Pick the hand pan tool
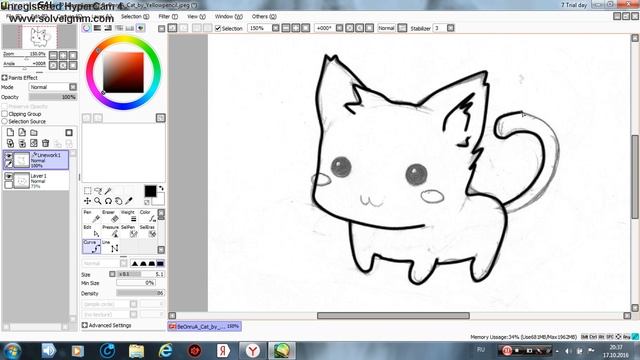640x360 pixels. click(118, 201)
